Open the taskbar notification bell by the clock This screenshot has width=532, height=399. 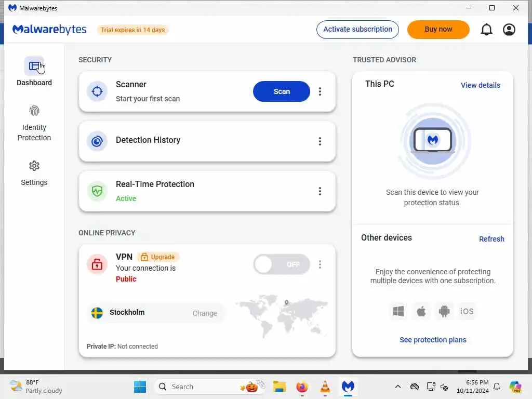point(497,387)
